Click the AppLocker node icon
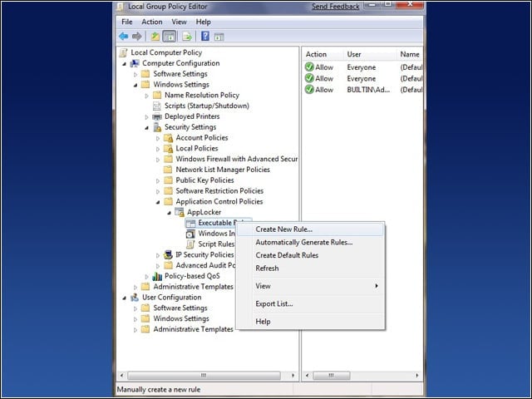532x399 pixels. click(x=180, y=213)
